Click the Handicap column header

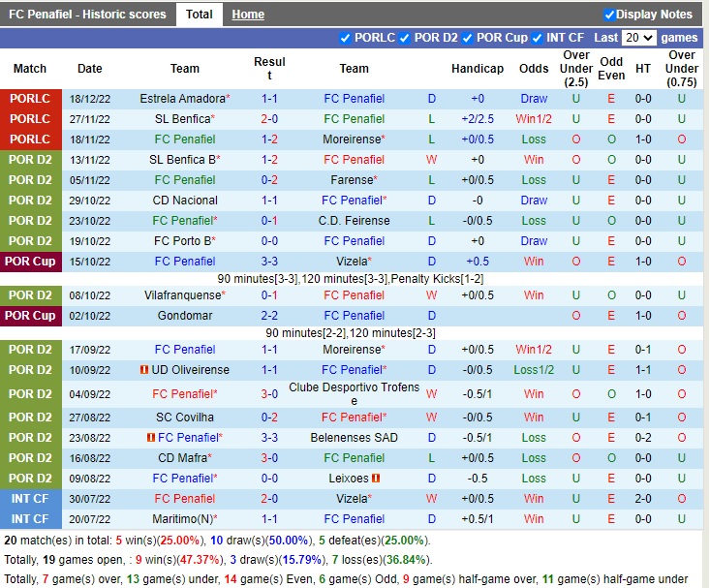(x=478, y=69)
